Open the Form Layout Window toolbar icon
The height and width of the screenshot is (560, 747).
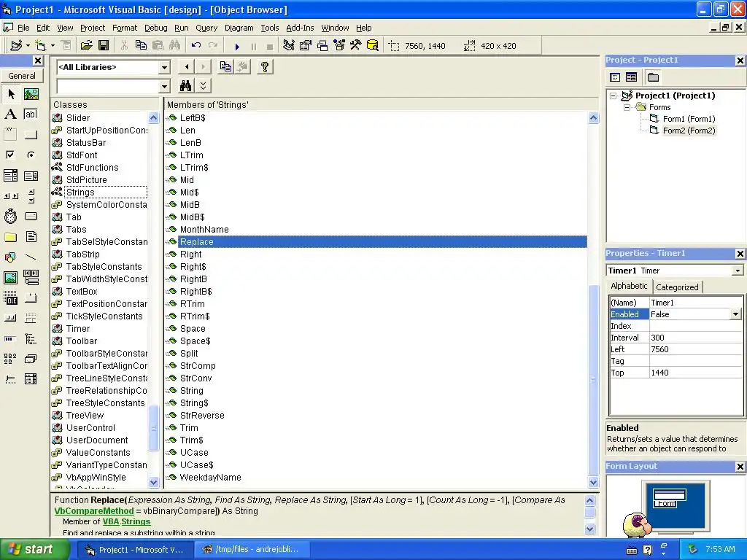click(x=322, y=46)
